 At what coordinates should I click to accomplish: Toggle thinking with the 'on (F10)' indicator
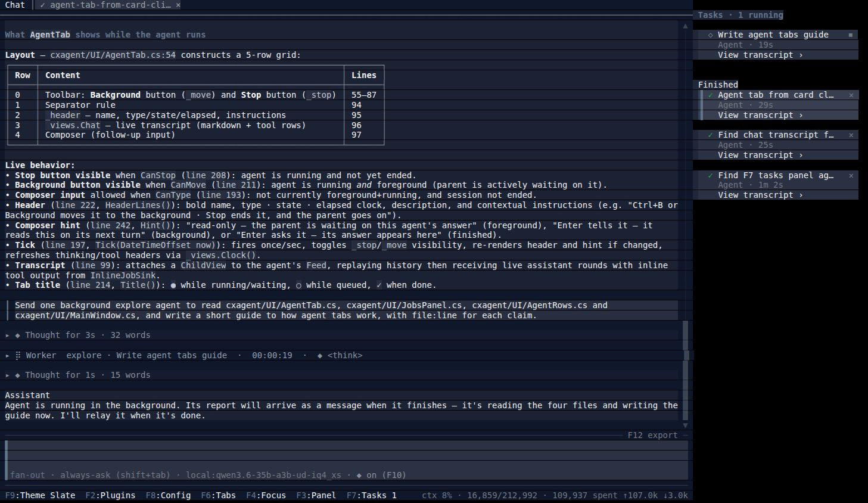pyautogui.click(x=381, y=476)
